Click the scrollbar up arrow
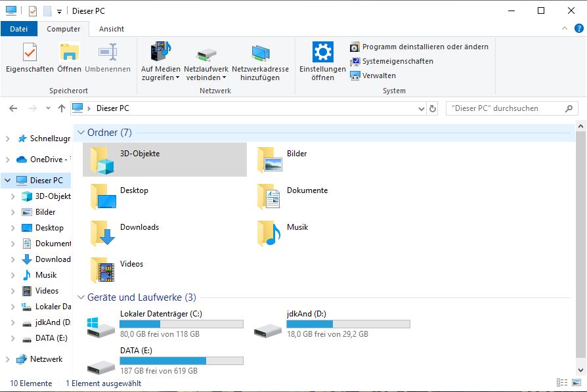Screen dimensions: 587x392 [x=580, y=126]
